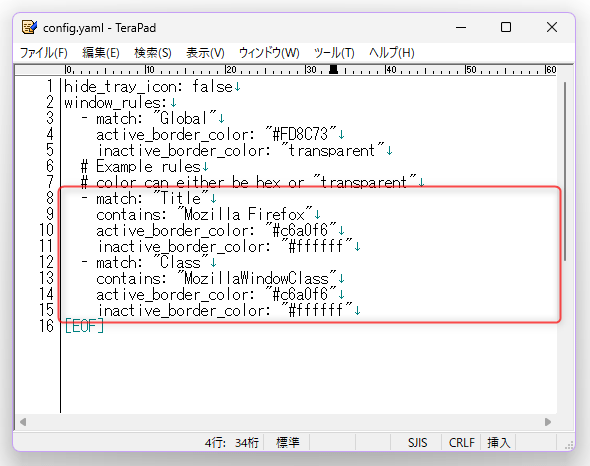The height and width of the screenshot is (466, 590).
Task: Click the CRLF line-ending status cell
Action: [x=461, y=442]
